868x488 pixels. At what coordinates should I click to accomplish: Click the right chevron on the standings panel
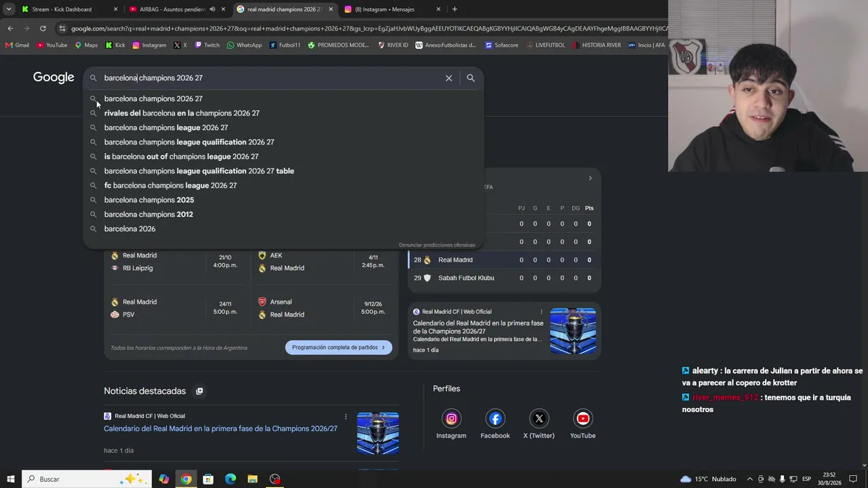click(590, 178)
